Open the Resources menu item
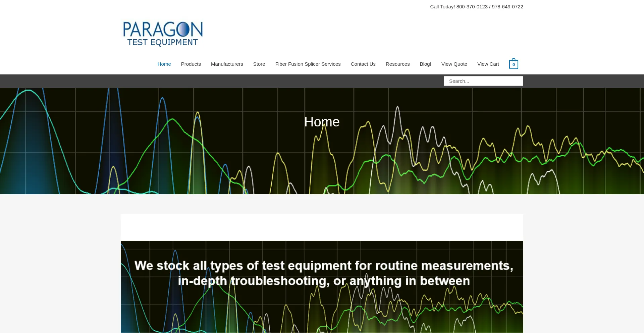The width and height of the screenshot is (644, 333). 397,64
